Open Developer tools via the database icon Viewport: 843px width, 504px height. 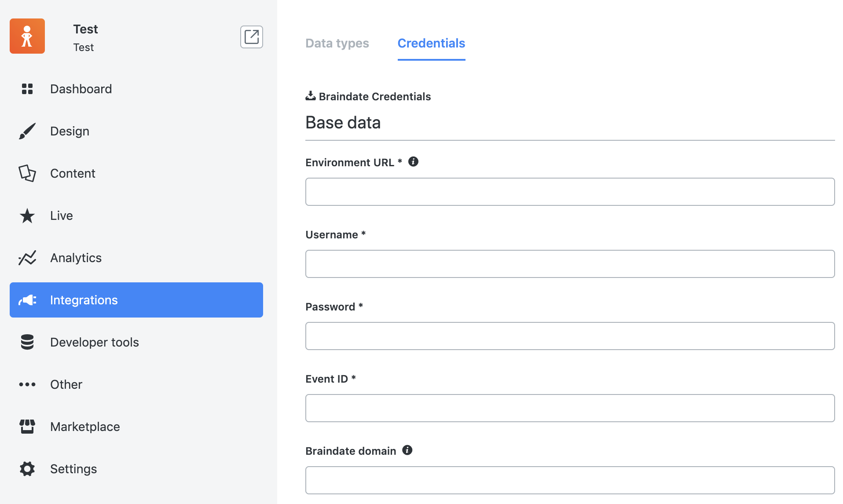click(27, 342)
